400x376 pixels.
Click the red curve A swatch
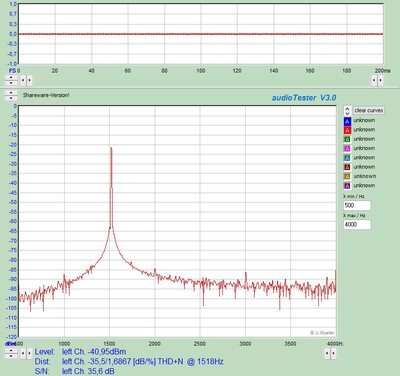347,130
